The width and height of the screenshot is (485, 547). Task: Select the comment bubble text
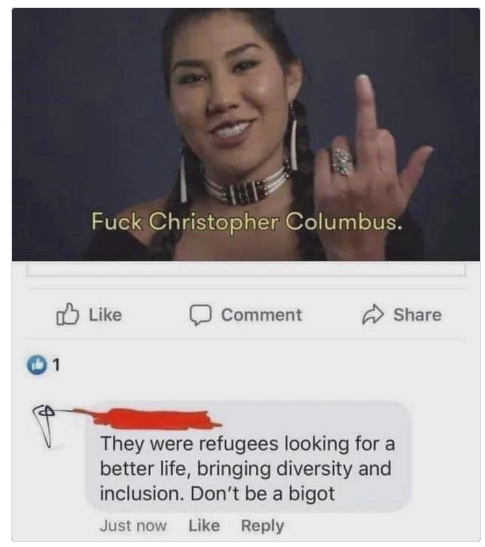tap(247, 469)
